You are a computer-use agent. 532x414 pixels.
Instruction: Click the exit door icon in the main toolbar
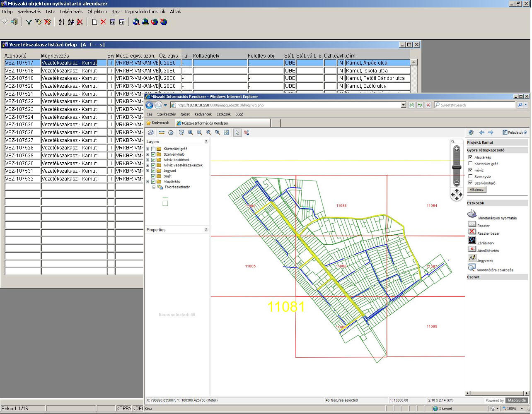coord(14,22)
